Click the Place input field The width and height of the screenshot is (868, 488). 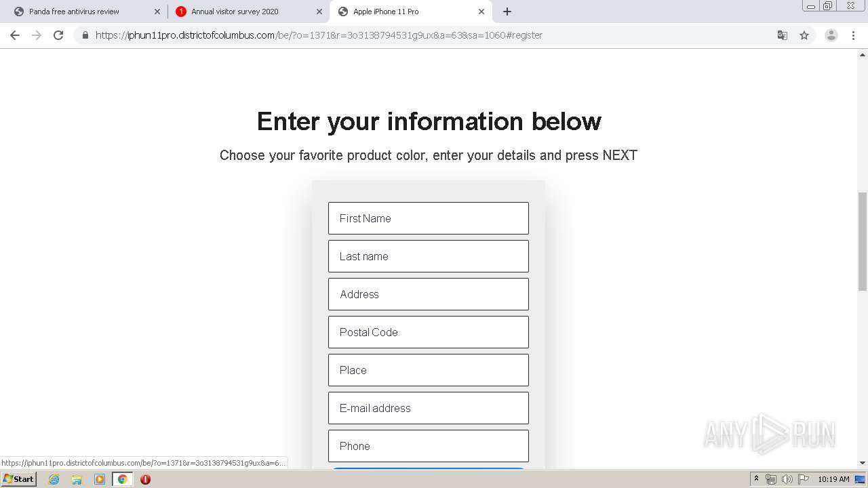point(429,370)
